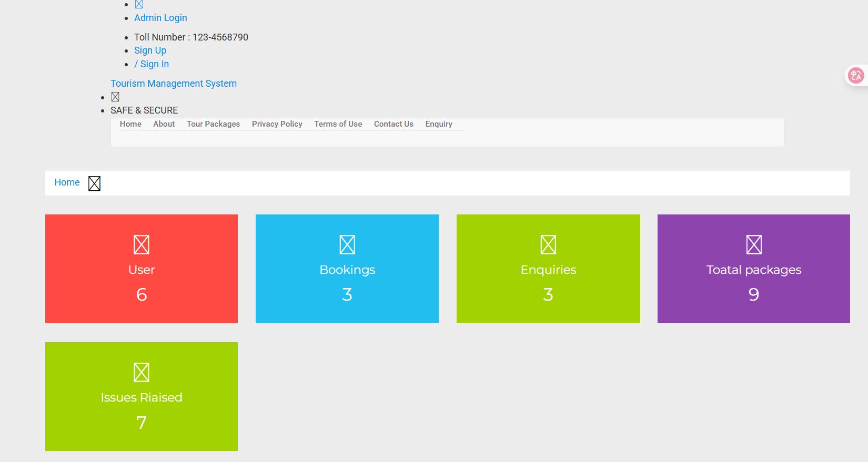868x462 pixels.
Task: Select Tour Packages in the navbar
Action: coord(213,124)
